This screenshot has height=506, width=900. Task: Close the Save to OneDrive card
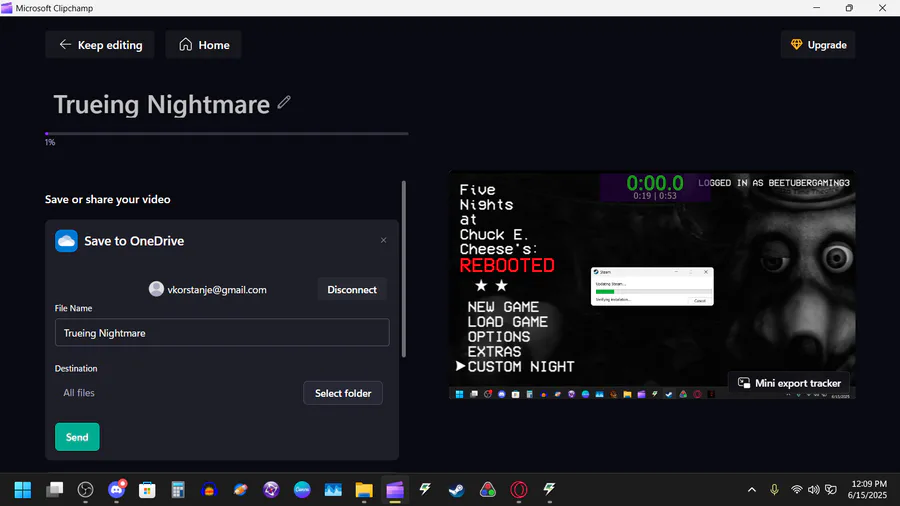[383, 240]
